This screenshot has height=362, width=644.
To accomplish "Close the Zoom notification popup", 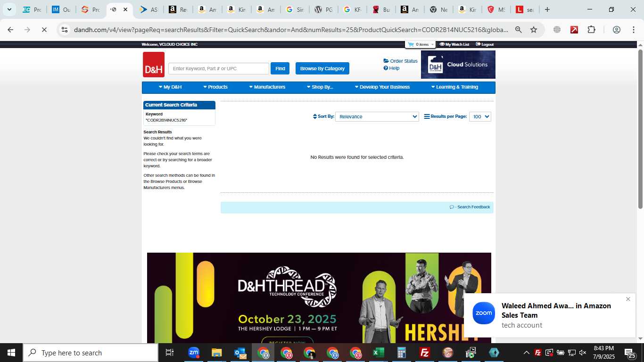I will coord(628,299).
